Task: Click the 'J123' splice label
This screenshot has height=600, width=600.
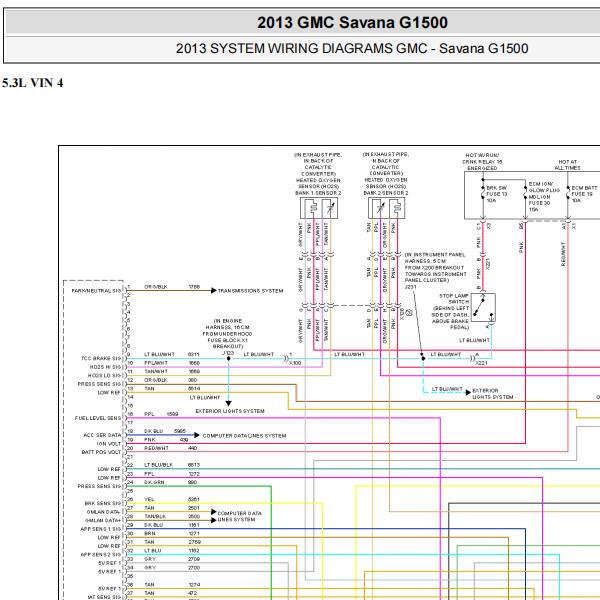Action: click(x=228, y=353)
